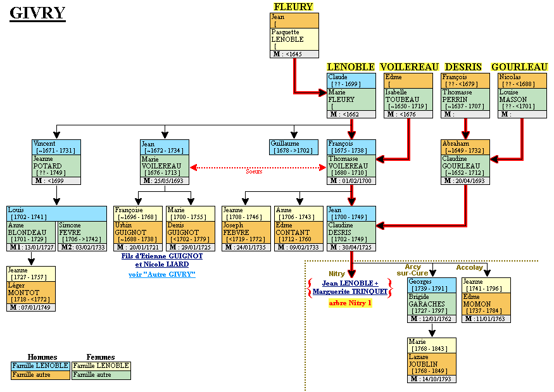This screenshot has height=392, width=554.
Task: Select the Jean and Pasquette LENOBLE box
Action: click(294, 35)
